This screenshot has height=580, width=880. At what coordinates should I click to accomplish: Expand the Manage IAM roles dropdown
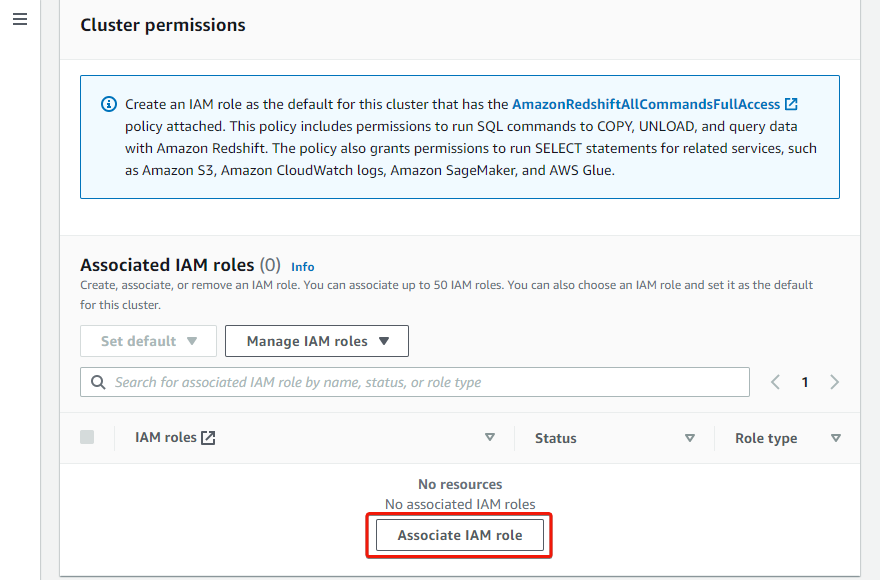317,341
